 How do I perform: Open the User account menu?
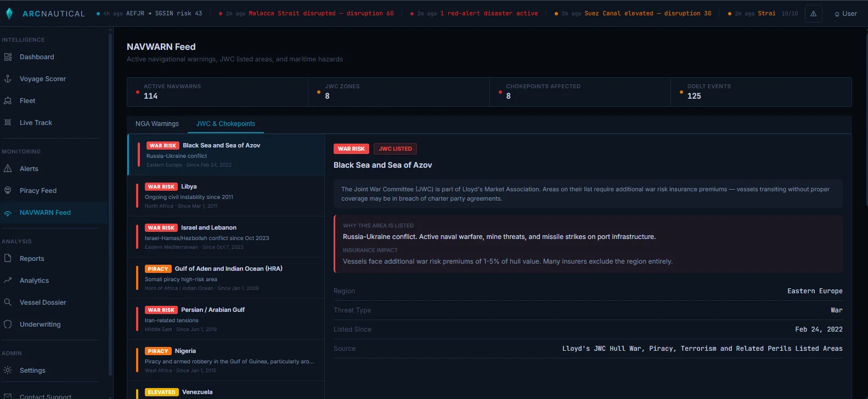point(846,14)
